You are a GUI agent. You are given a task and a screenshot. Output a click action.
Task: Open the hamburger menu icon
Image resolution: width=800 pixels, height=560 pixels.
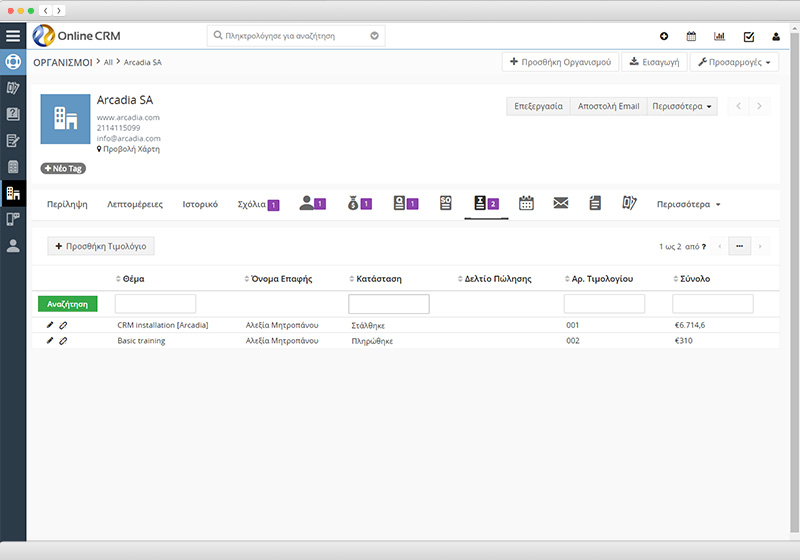click(13, 36)
